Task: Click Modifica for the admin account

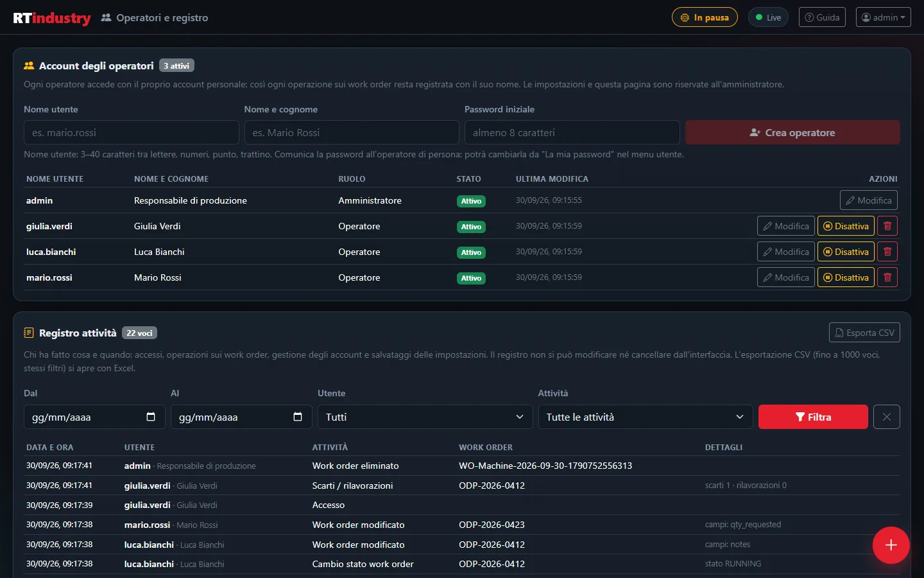Action: [868, 200]
